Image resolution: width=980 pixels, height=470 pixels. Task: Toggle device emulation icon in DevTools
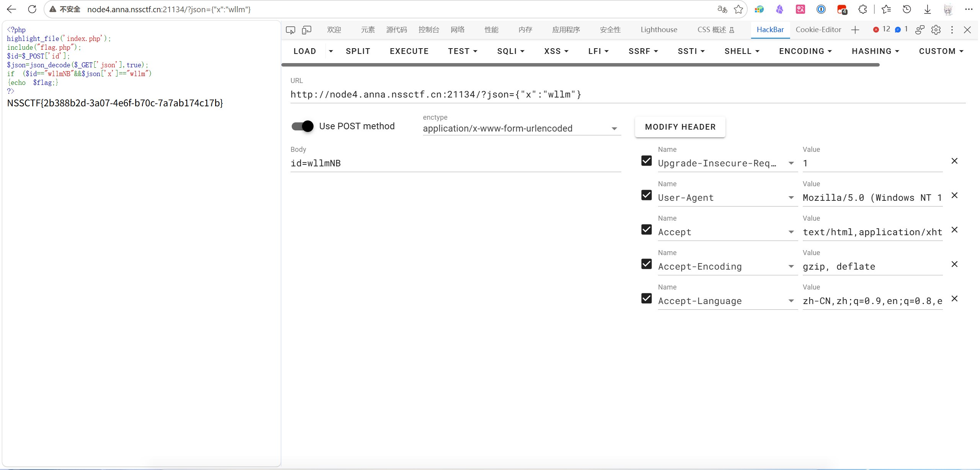point(307,30)
